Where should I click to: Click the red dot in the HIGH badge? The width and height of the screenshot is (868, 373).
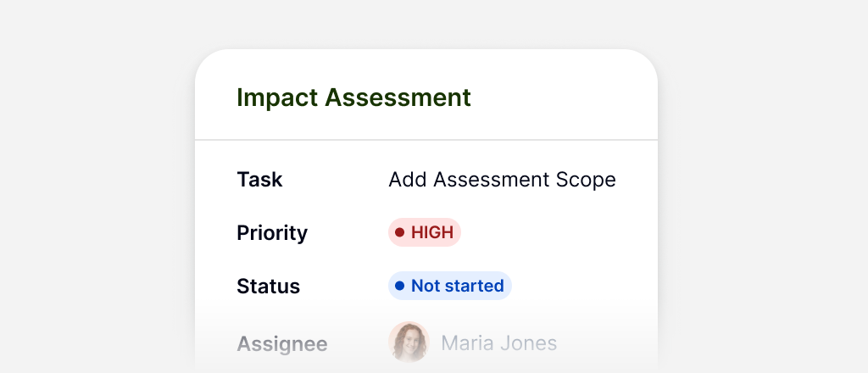tap(399, 232)
